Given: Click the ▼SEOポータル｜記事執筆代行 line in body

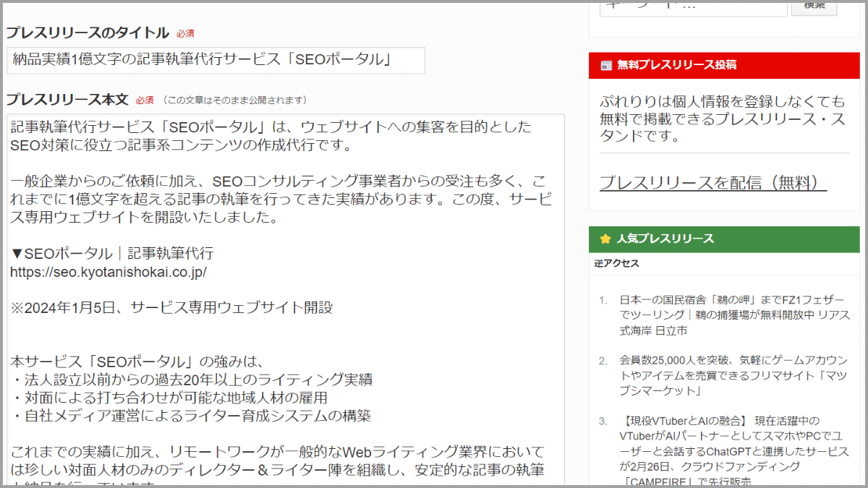Looking at the screenshot, I should pos(112,253).
